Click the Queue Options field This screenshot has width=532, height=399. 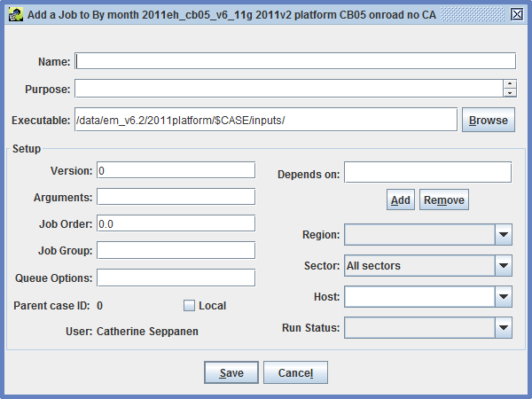pos(176,278)
